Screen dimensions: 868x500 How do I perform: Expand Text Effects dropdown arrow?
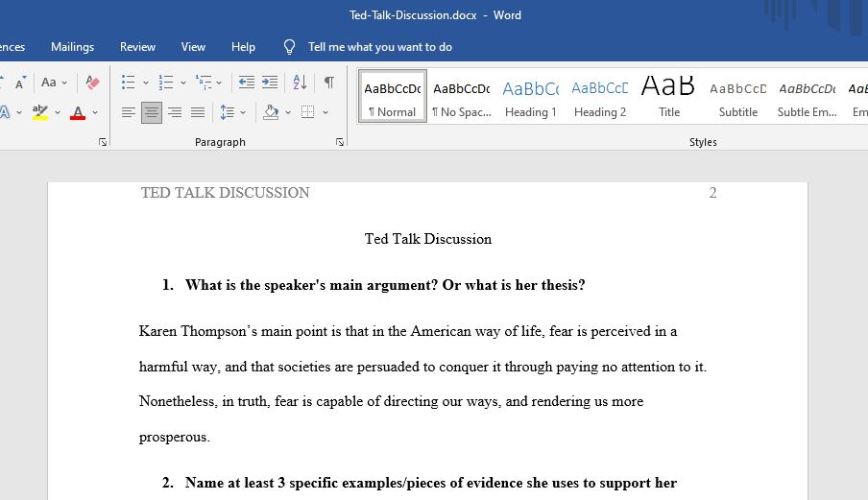click(x=19, y=113)
